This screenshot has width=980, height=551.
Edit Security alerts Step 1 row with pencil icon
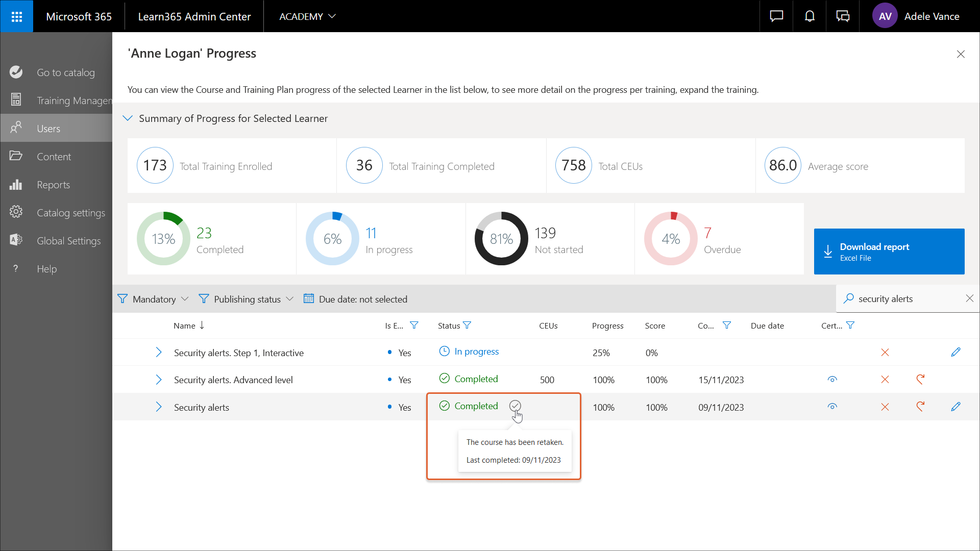[x=955, y=352]
